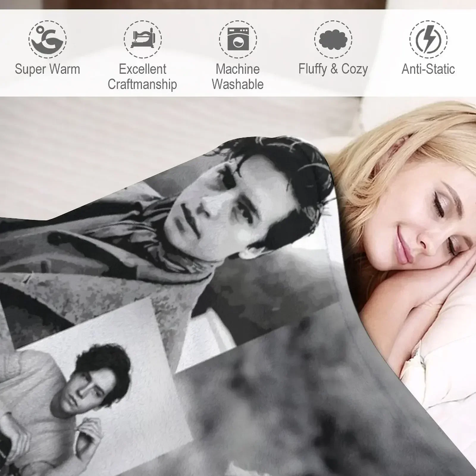Click the Super Warm temperature icon
Viewport: 476px width, 476px height.
[x=48, y=39]
